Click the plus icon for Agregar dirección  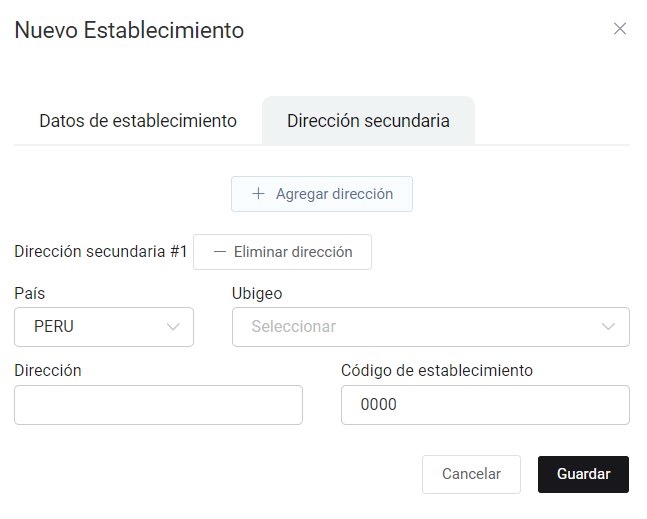tap(258, 194)
